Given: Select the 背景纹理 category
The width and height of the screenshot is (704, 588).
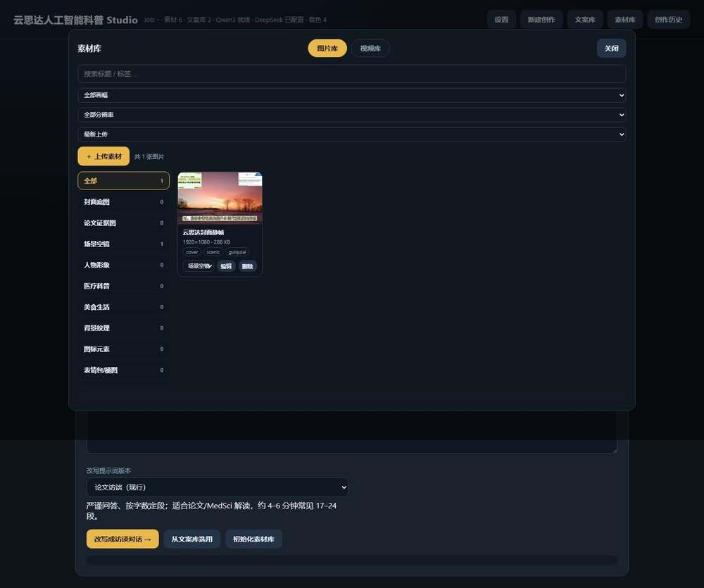Looking at the screenshot, I should click(x=123, y=328).
